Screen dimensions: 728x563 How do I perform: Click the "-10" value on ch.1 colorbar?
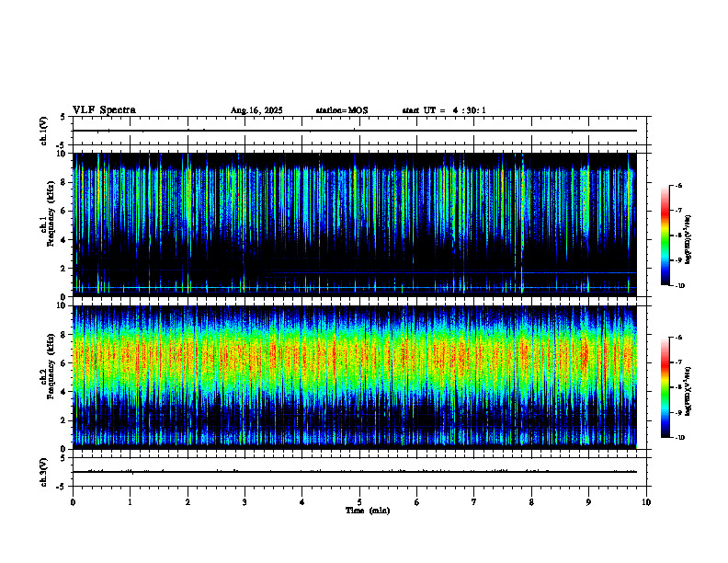coord(679,286)
